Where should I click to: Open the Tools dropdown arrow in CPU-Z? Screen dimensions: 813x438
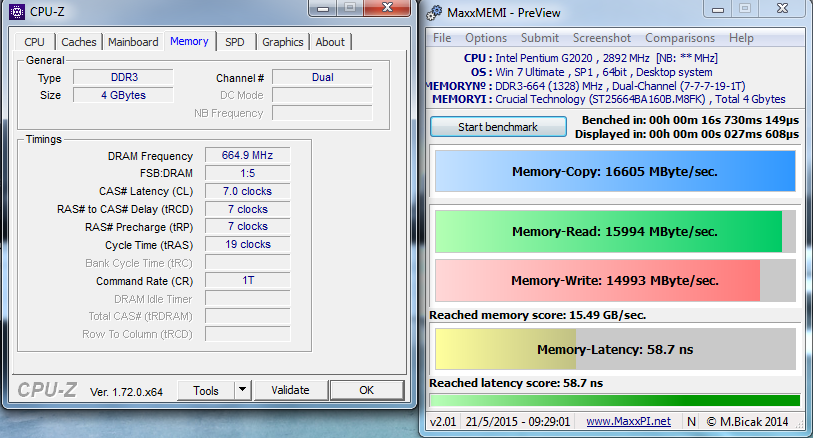(x=242, y=390)
